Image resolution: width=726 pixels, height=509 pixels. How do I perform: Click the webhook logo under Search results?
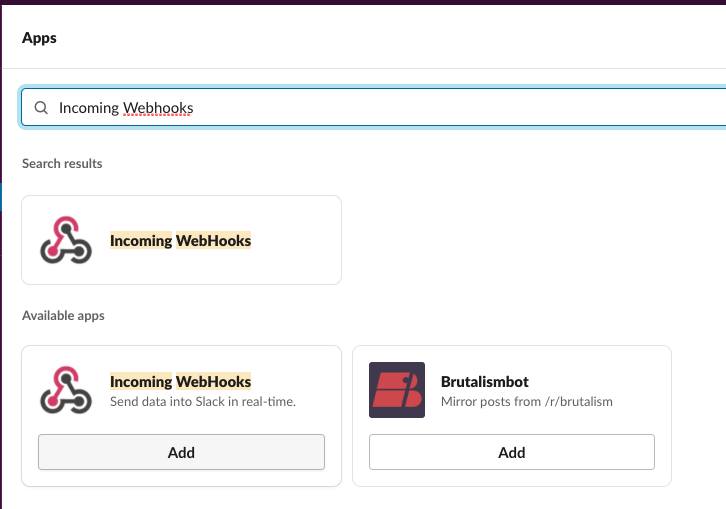coord(66,240)
